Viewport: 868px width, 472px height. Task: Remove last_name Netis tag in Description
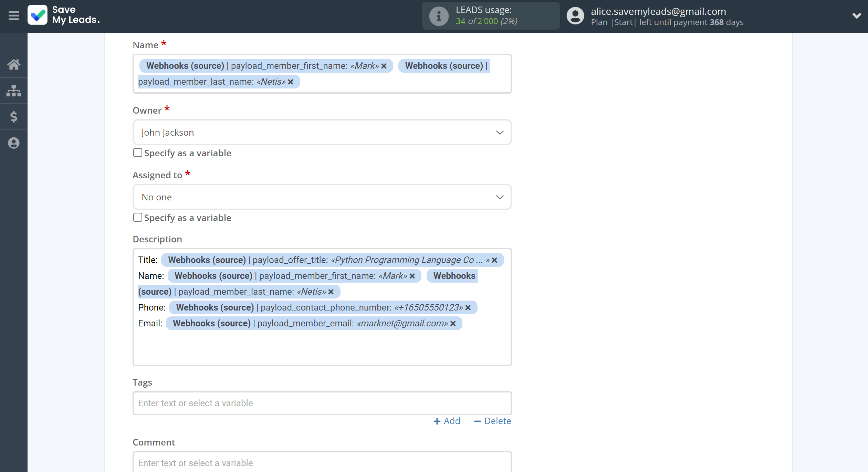(x=331, y=292)
